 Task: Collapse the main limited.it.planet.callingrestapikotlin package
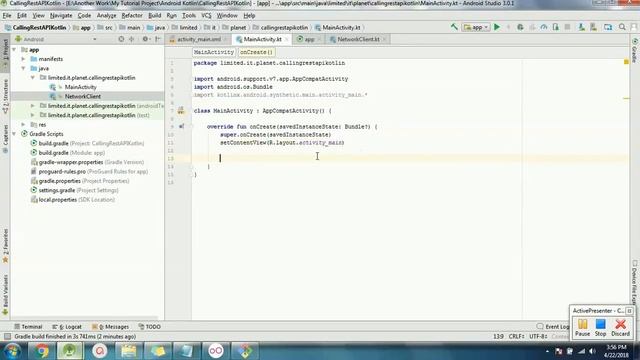33,78
